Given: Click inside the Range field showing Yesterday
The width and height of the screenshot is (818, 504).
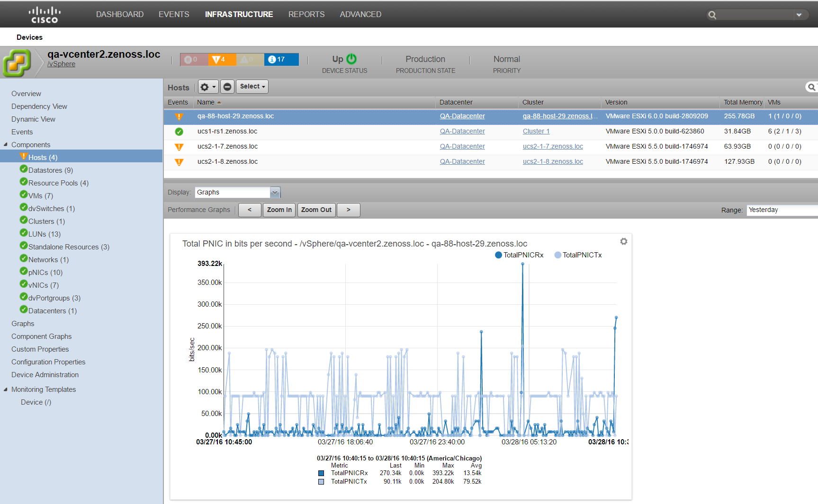Looking at the screenshot, I should click(781, 210).
